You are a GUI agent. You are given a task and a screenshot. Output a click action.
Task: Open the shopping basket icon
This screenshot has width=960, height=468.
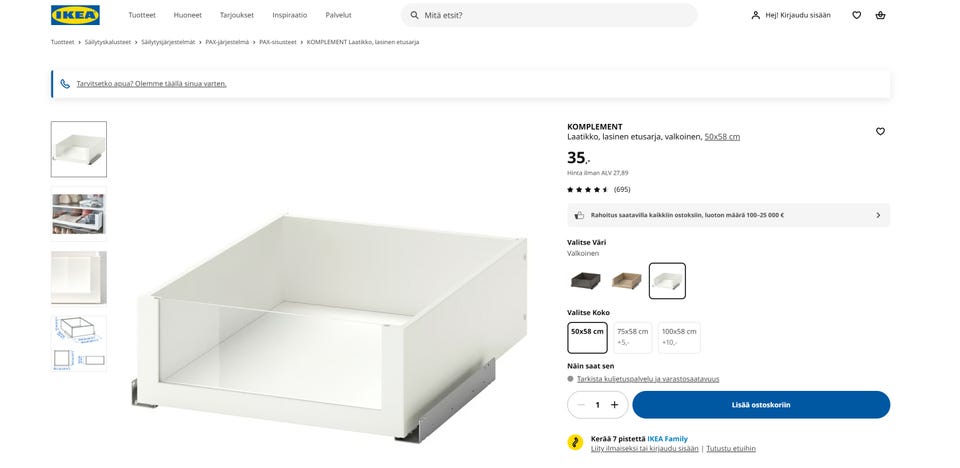click(x=880, y=15)
